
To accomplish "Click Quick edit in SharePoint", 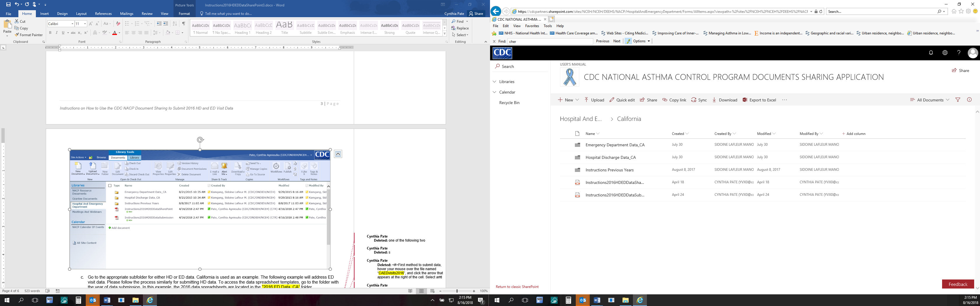I will tap(622, 100).
